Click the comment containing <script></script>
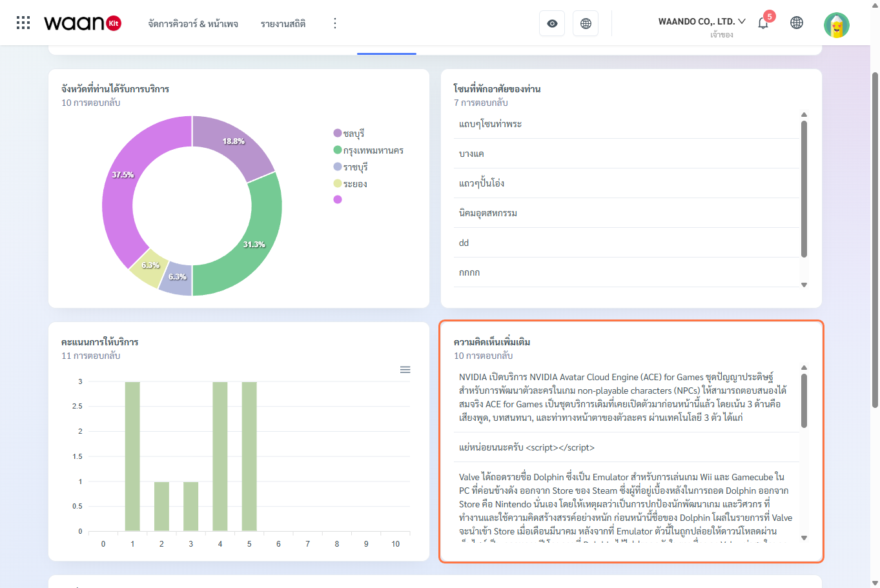 click(x=626, y=447)
